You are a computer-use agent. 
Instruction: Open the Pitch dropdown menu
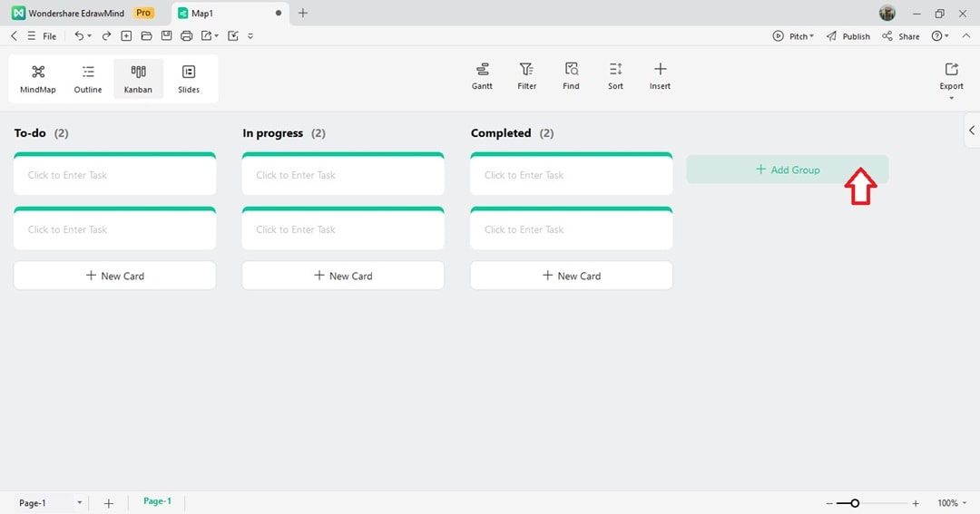coord(793,36)
